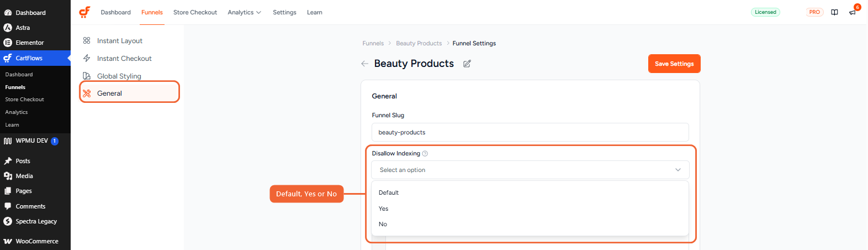Open the Disallow Indexing select dropdown
The height and width of the screenshot is (250, 868).
point(530,170)
